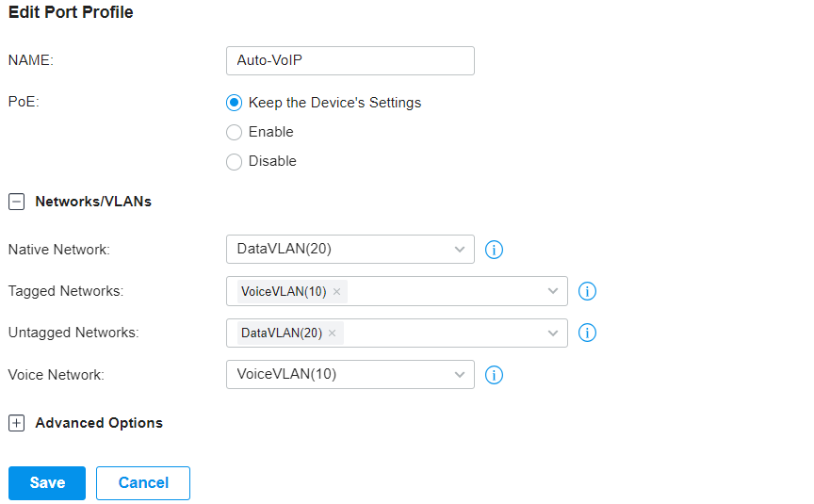
Task: Click the Advanced Options heading text
Action: 99,423
